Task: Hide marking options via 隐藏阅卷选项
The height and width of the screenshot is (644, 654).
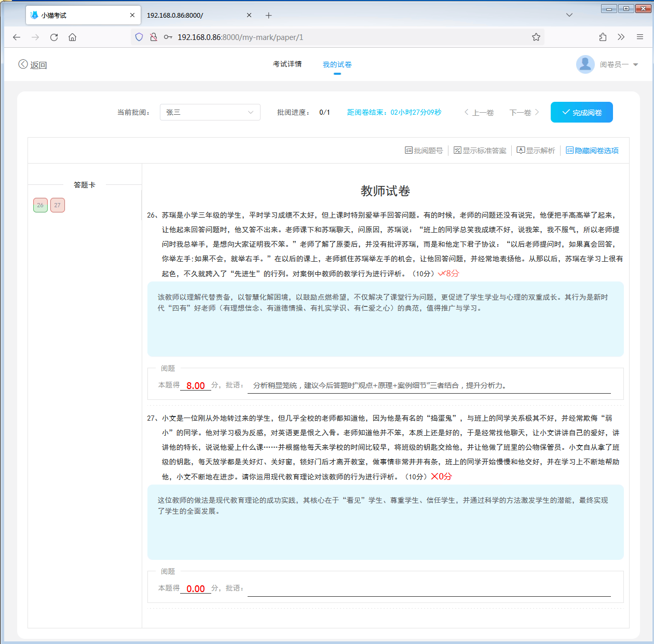Action: coord(592,151)
